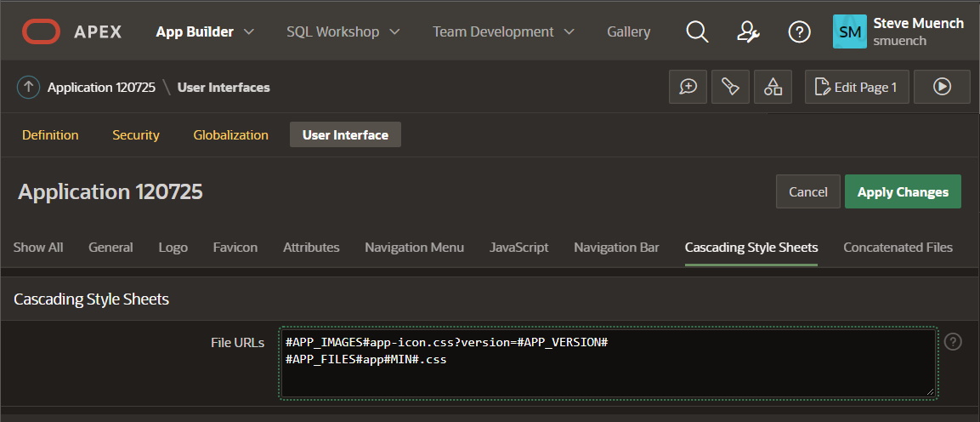Click the help question mark in header
Image resolution: width=980 pixels, height=422 pixels.
(799, 32)
